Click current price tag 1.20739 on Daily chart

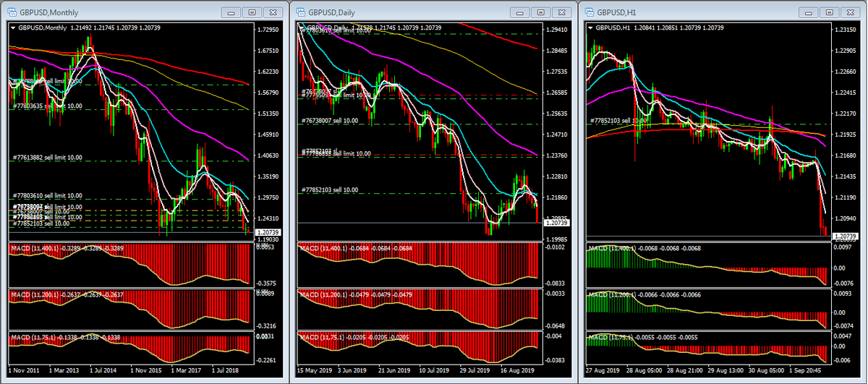coord(558,223)
